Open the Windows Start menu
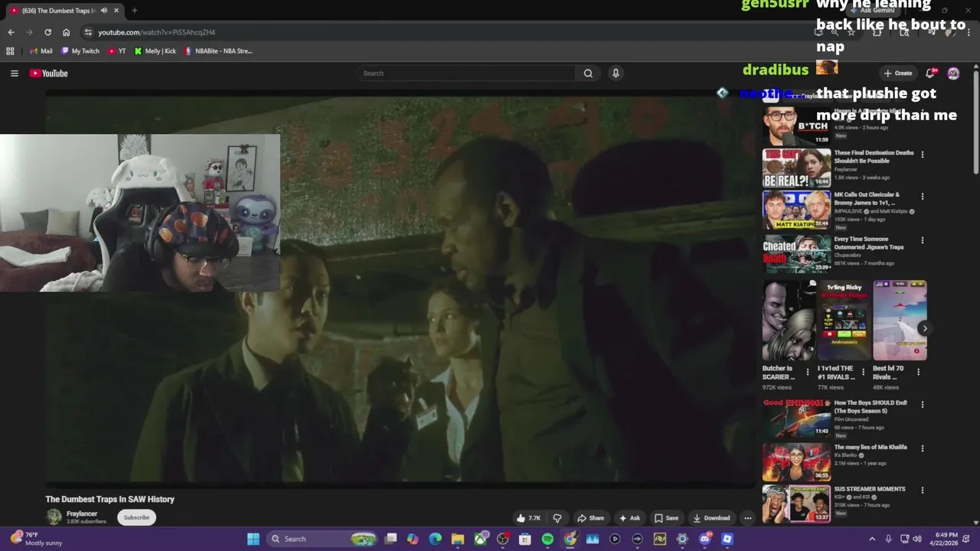This screenshot has width=980, height=551. coord(253,539)
